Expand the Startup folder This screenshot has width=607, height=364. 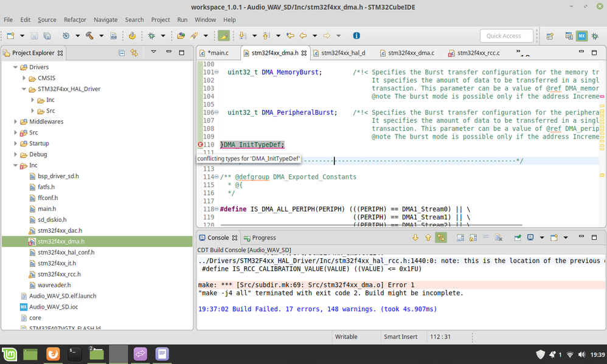point(15,143)
